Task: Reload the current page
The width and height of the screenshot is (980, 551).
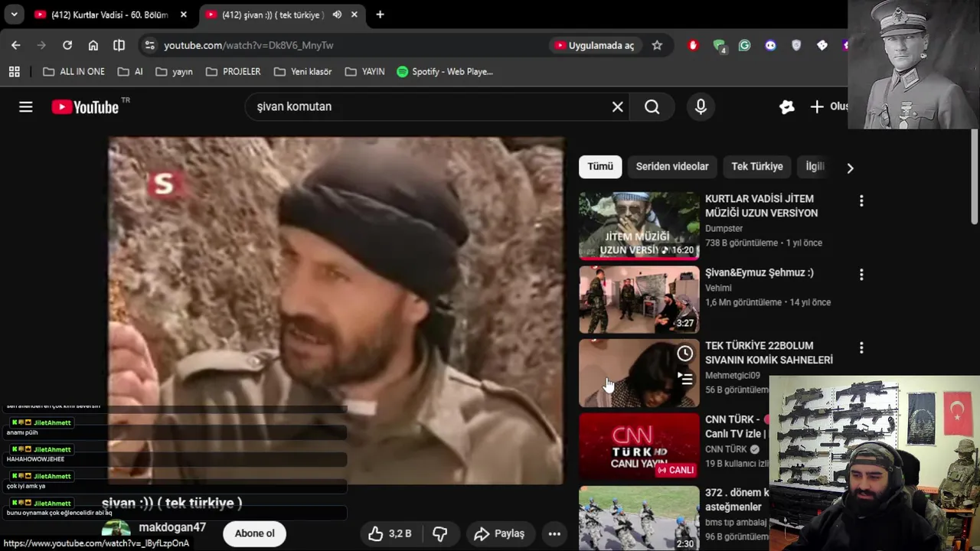Action: (x=67, y=45)
